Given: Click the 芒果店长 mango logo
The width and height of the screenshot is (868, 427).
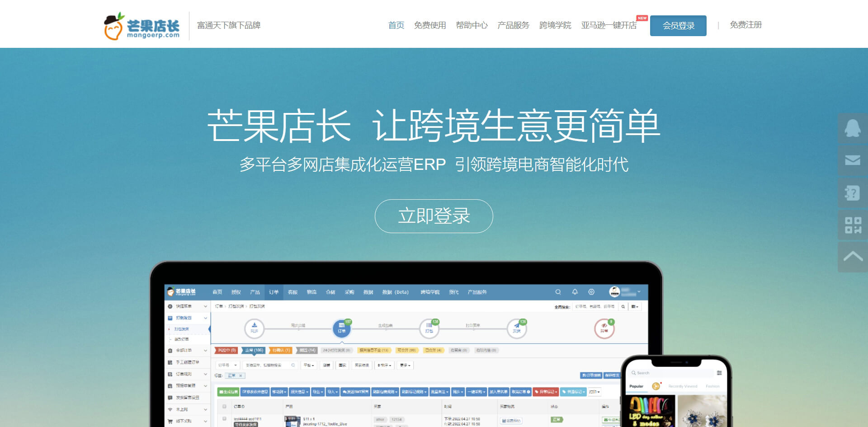Looking at the screenshot, I should tap(142, 26).
